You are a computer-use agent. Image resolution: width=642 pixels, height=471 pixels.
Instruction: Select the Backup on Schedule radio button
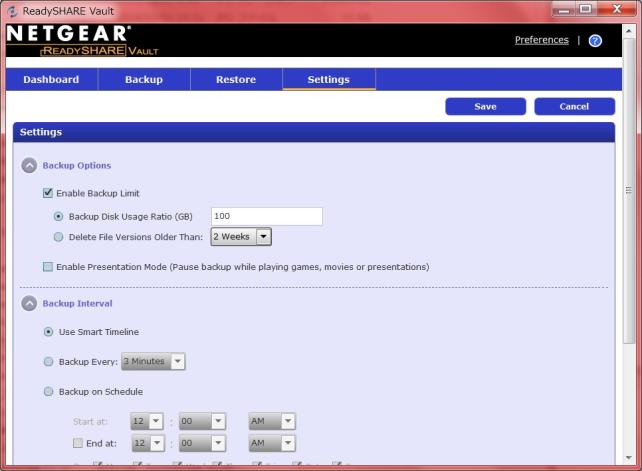pos(48,392)
